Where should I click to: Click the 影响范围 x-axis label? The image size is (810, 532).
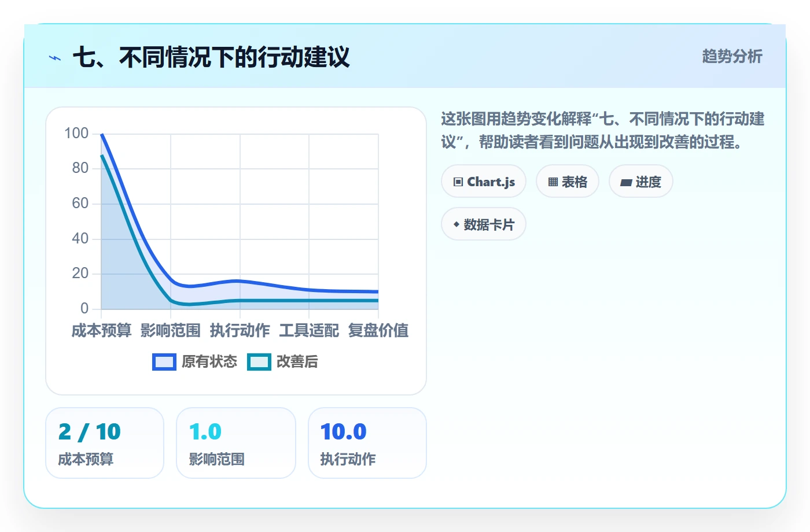click(171, 331)
